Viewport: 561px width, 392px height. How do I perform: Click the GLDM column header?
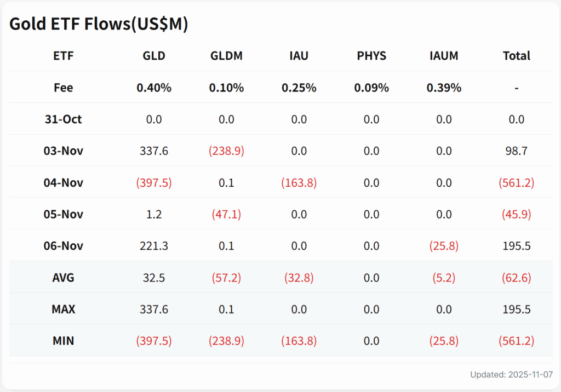pos(226,56)
